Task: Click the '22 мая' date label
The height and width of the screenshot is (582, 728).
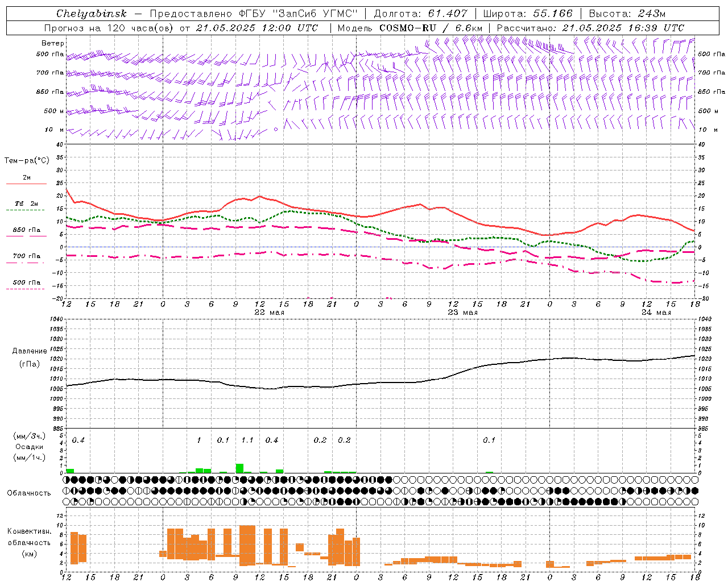Action: (269, 313)
